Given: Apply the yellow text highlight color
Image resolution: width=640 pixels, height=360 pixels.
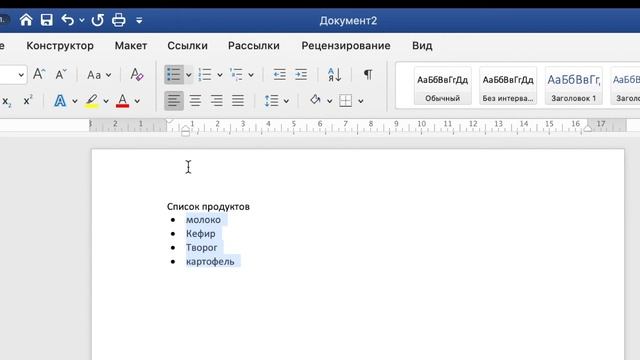Looking at the screenshot, I should click(x=92, y=101).
